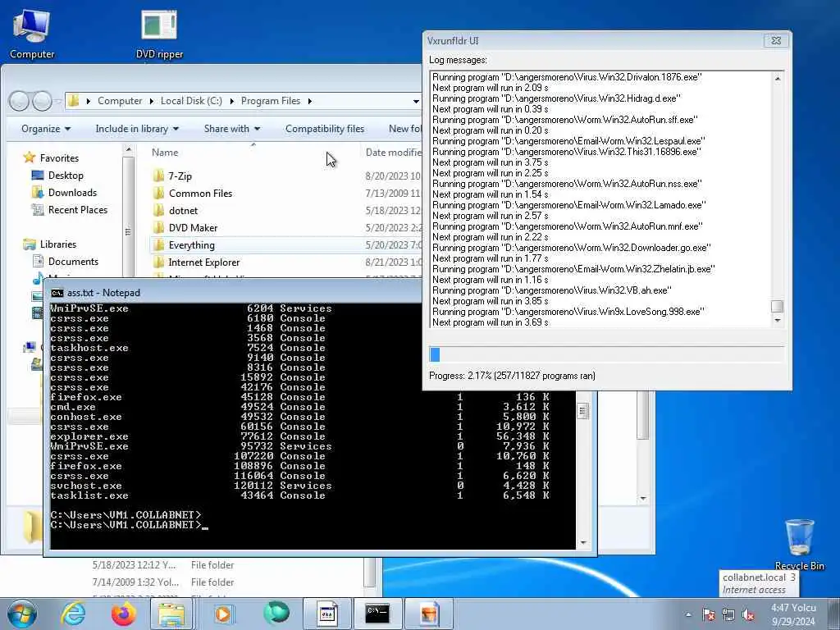Expand arrow after Local Disk (C:) breadcrumb

tap(232, 101)
